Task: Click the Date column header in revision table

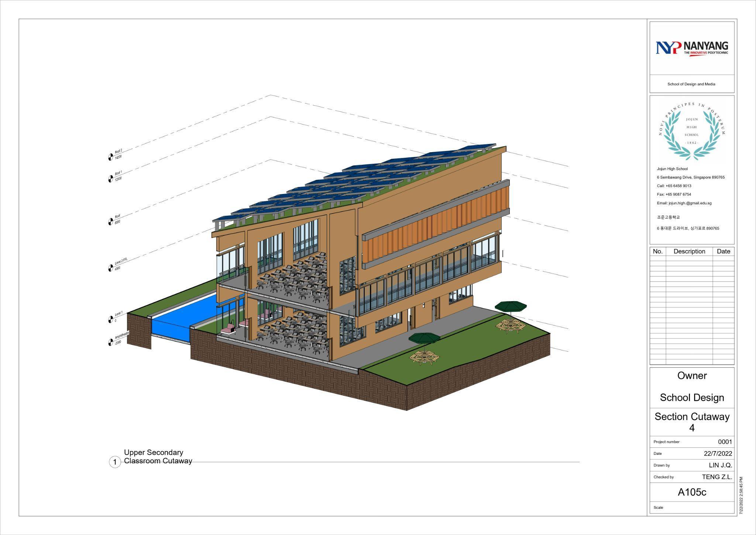Action: [x=723, y=251]
